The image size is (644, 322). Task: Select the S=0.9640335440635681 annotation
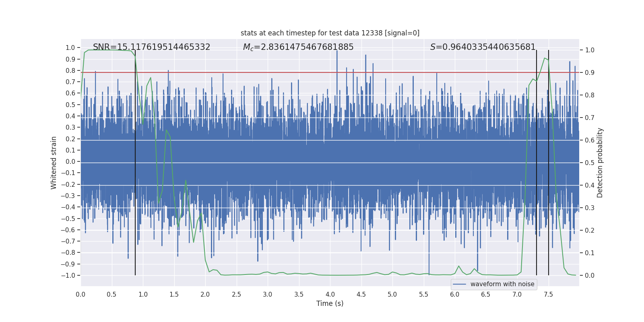pyautogui.click(x=483, y=47)
